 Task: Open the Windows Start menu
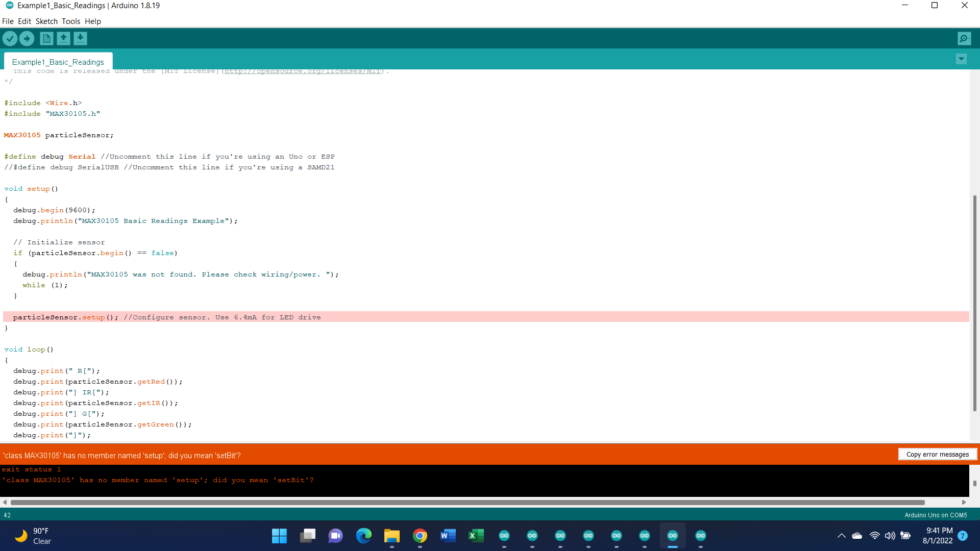pyautogui.click(x=279, y=536)
